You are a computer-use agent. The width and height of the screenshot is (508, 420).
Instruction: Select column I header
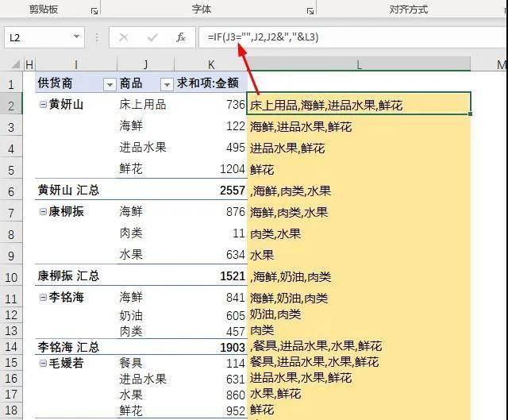(x=76, y=65)
